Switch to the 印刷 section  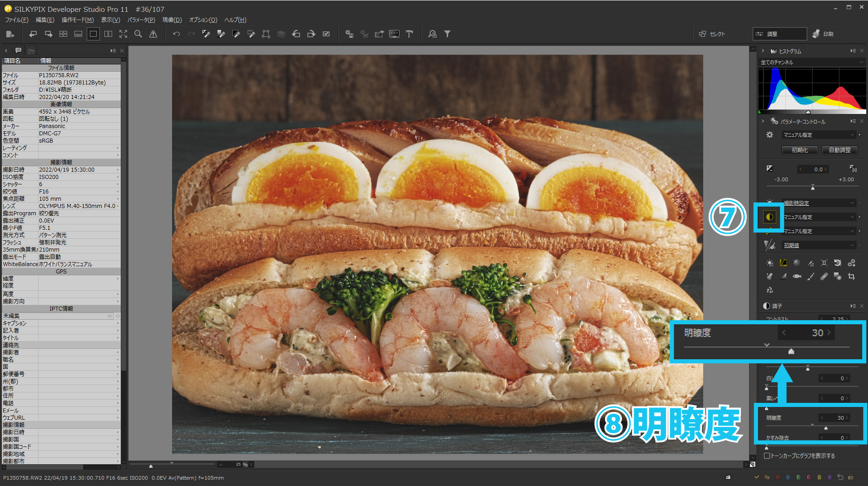coord(823,34)
